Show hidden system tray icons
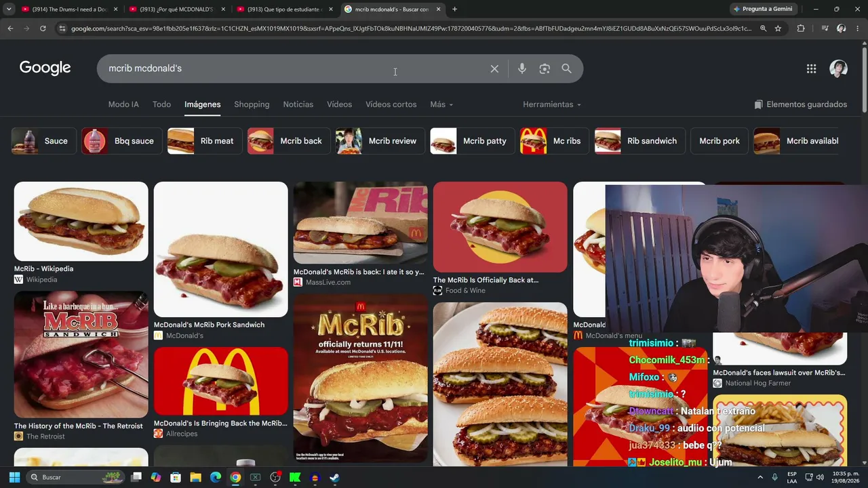This screenshot has height=488, width=868. click(x=760, y=477)
